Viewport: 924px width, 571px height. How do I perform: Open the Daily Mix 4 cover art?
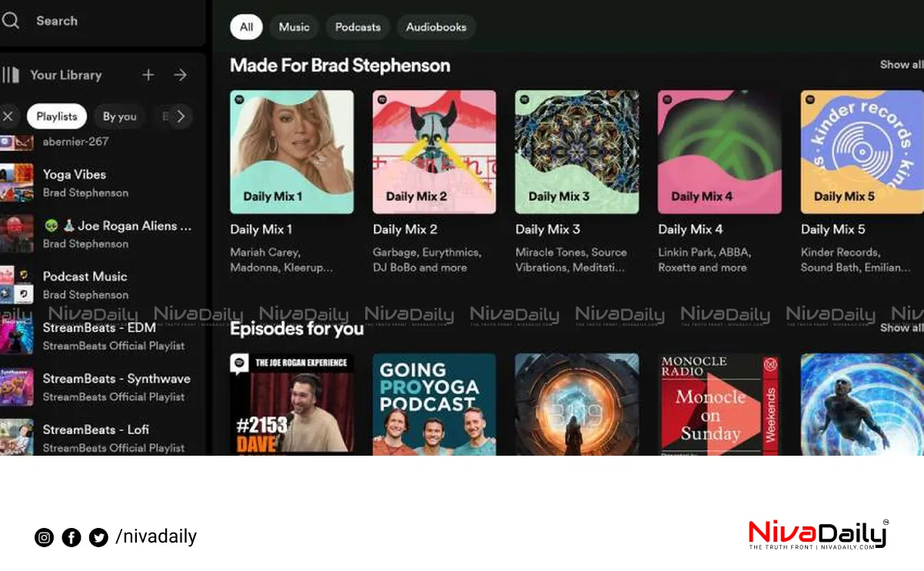point(720,152)
